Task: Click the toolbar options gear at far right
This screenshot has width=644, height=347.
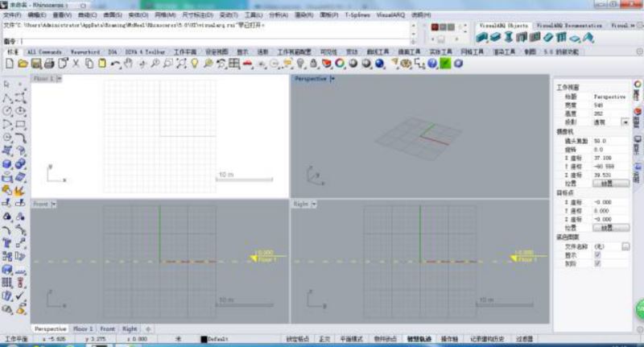Action: (x=639, y=52)
